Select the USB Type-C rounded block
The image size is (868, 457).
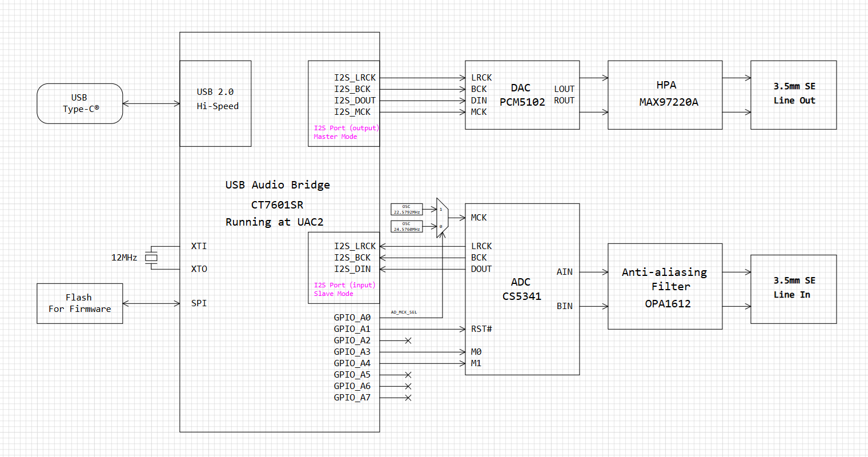point(80,103)
